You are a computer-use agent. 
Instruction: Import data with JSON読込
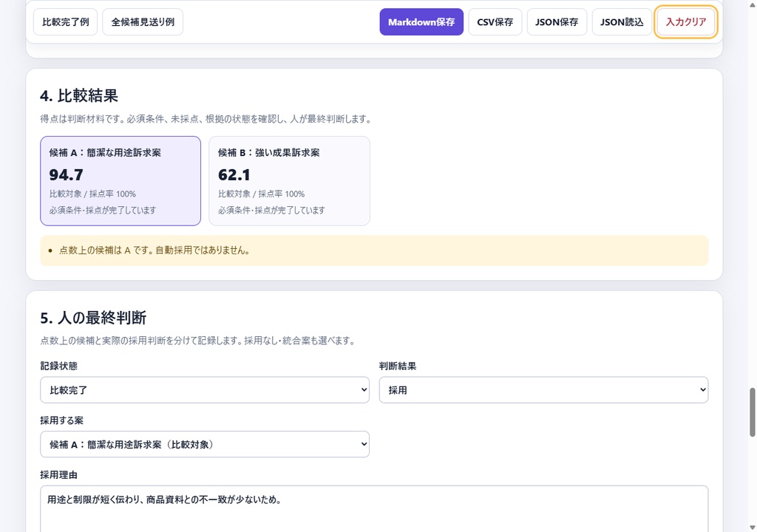click(622, 21)
